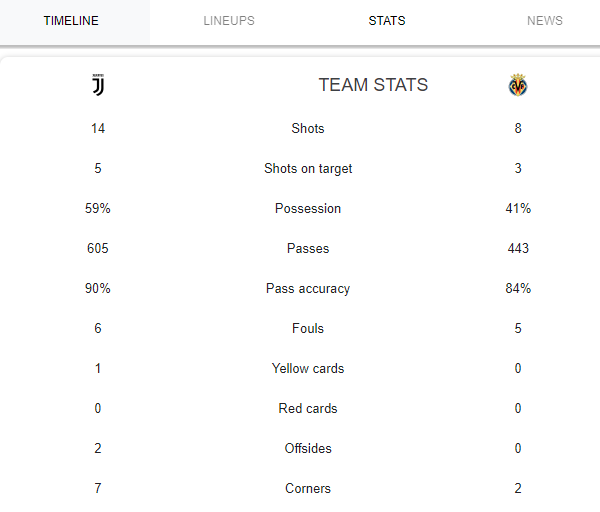Open the LINEUPS tab
The height and width of the screenshot is (512, 600).
(x=229, y=21)
